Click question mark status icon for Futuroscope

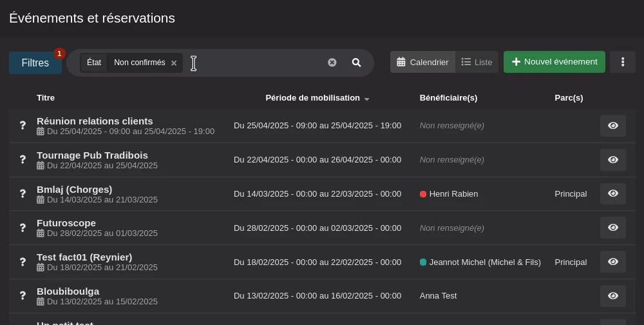[23, 228]
